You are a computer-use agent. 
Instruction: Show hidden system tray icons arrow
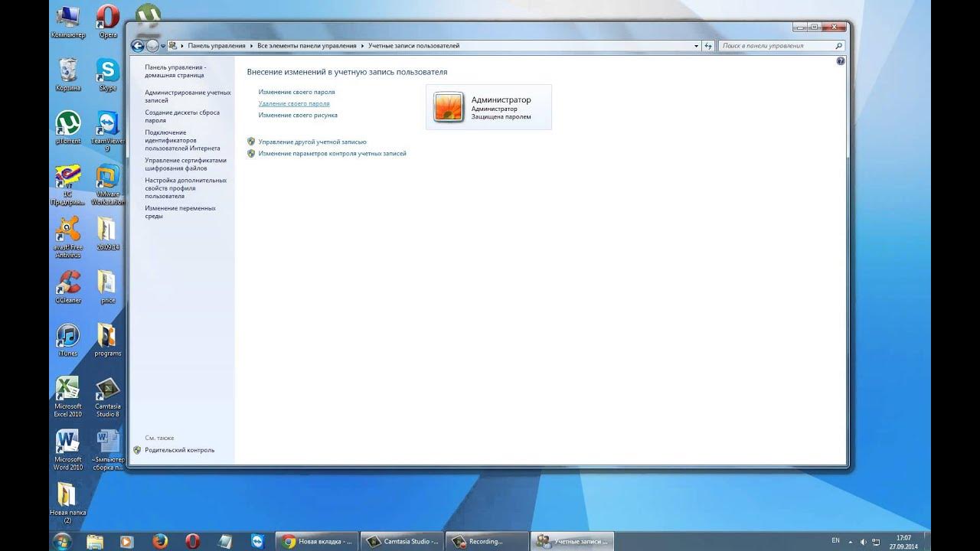coord(850,541)
